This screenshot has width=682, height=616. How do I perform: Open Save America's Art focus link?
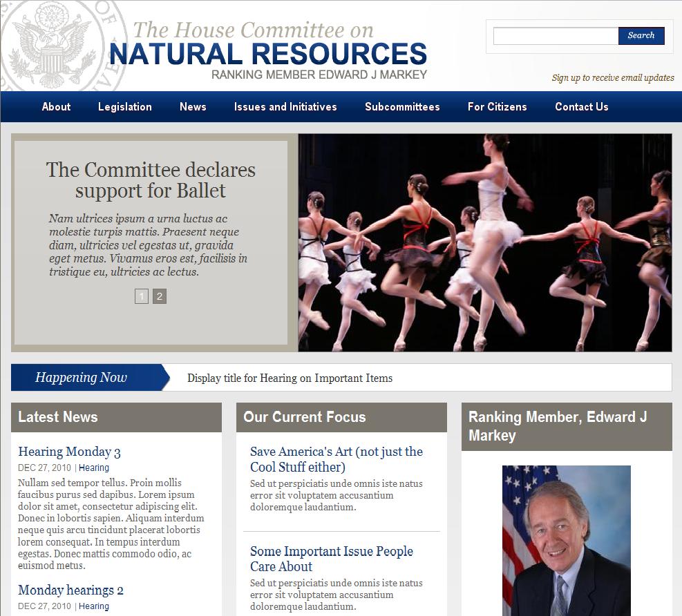tap(336, 459)
